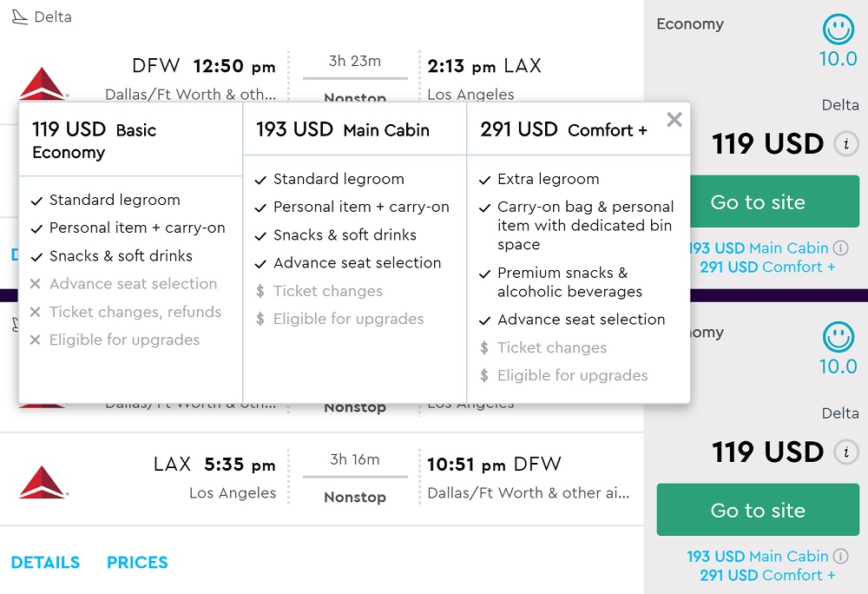The width and height of the screenshot is (868, 594).
Task: Open info icon after first result's Main Cabin link
Action: point(840,248)
